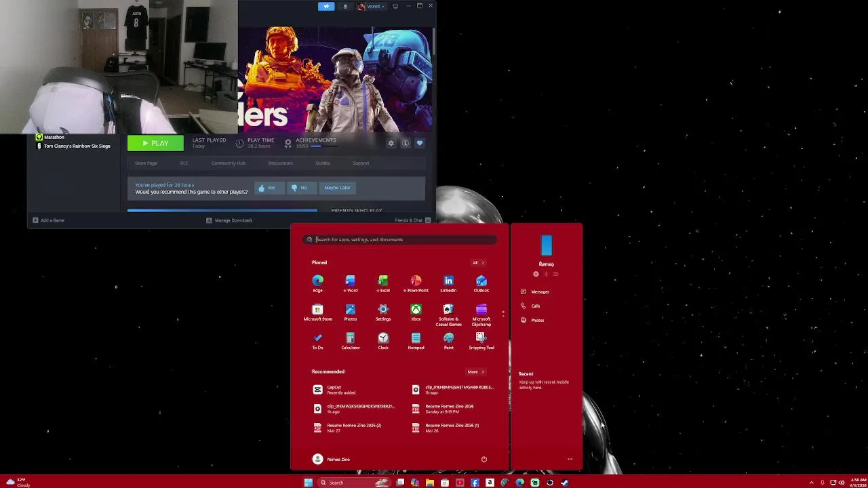
Task: Open Resume Romeo Zino 2026 (2)
Action: (x=348, y=428)
